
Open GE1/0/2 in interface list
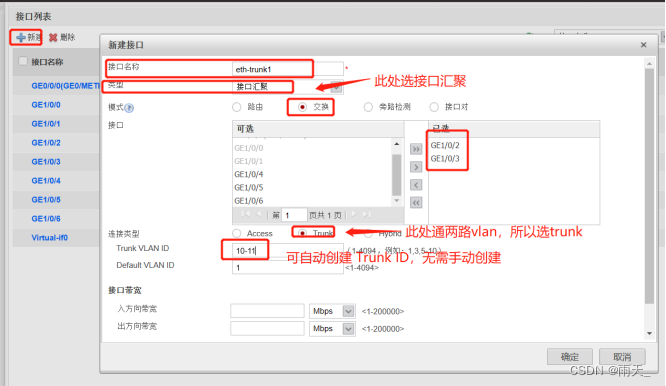pos(46,143)
